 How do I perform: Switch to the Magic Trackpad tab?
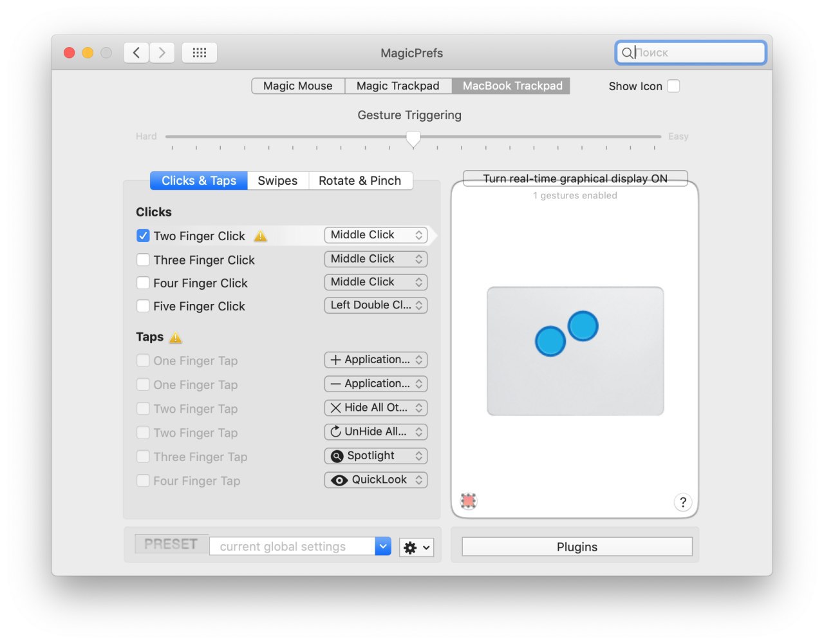pos(398,86)
